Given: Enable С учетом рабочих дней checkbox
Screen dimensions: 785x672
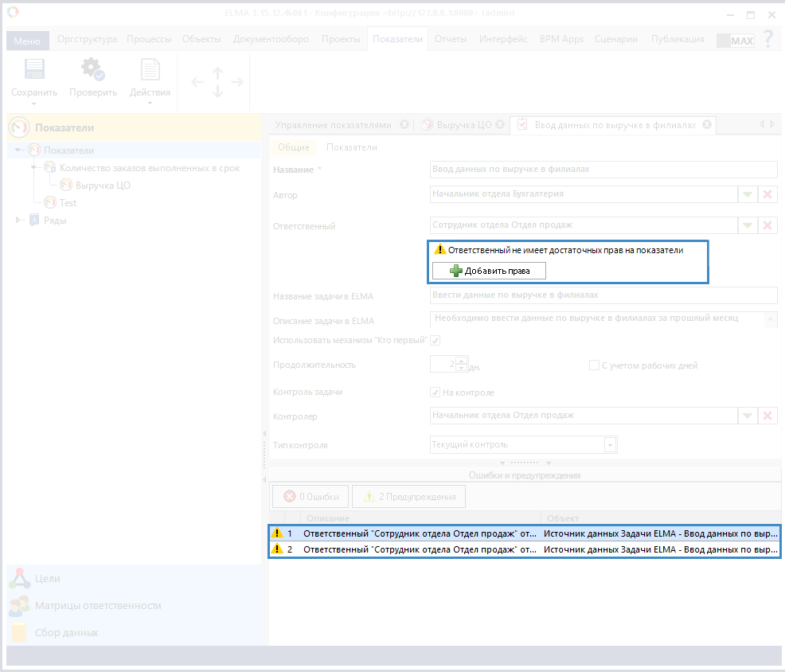Looking at the screenshot, I should coord(594,365).
